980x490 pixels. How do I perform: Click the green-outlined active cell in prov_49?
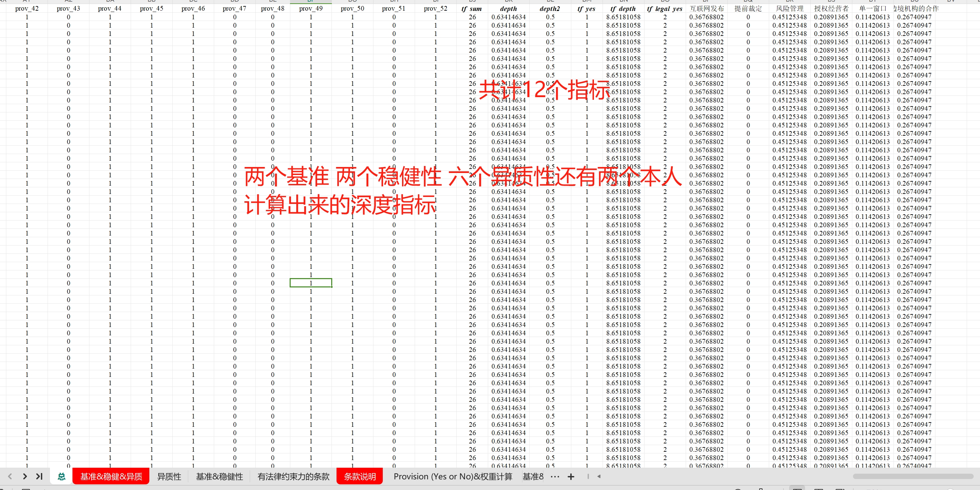pos(311,283)
